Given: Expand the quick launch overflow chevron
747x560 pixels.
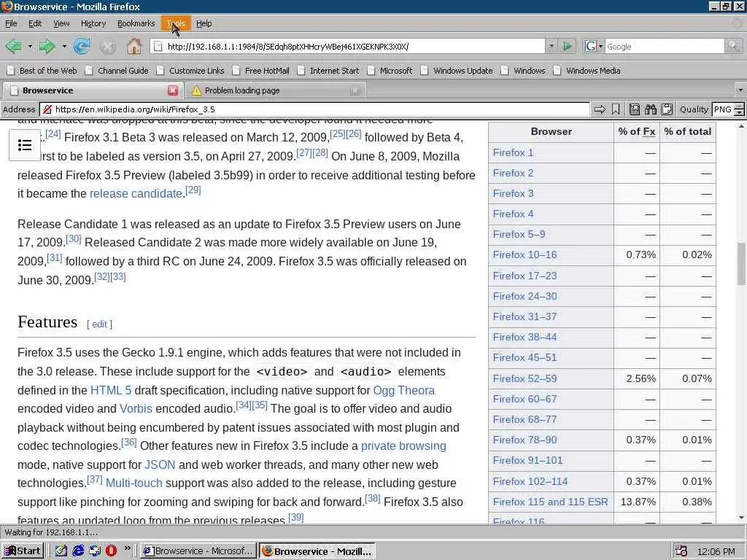Looking at the screenshot, I should pyautogui.click(x=127, y=548).
